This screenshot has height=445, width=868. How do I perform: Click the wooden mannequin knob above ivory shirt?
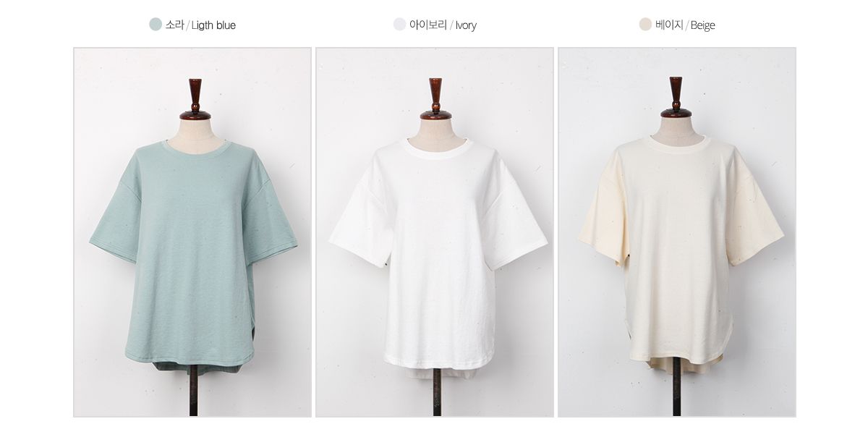(x=435, y=98)
